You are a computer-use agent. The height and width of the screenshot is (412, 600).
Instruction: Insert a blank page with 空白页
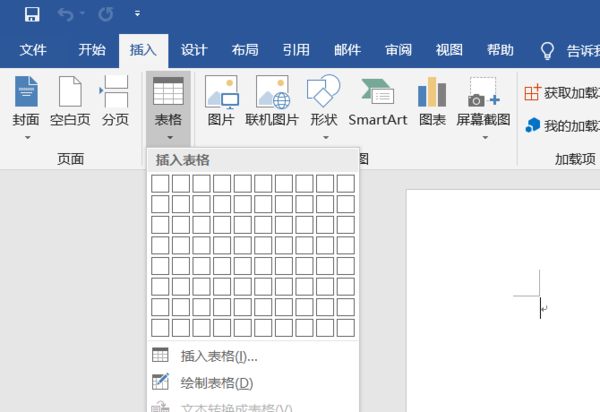pyautogui.click(x=70, y=101)
